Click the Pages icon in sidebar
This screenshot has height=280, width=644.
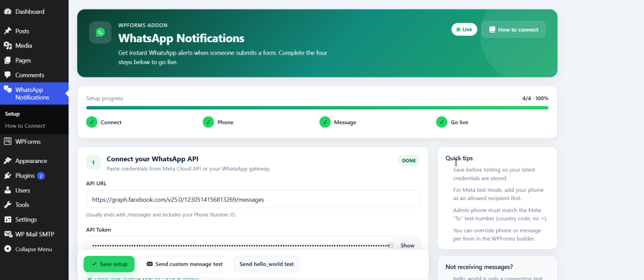point(8,60)
